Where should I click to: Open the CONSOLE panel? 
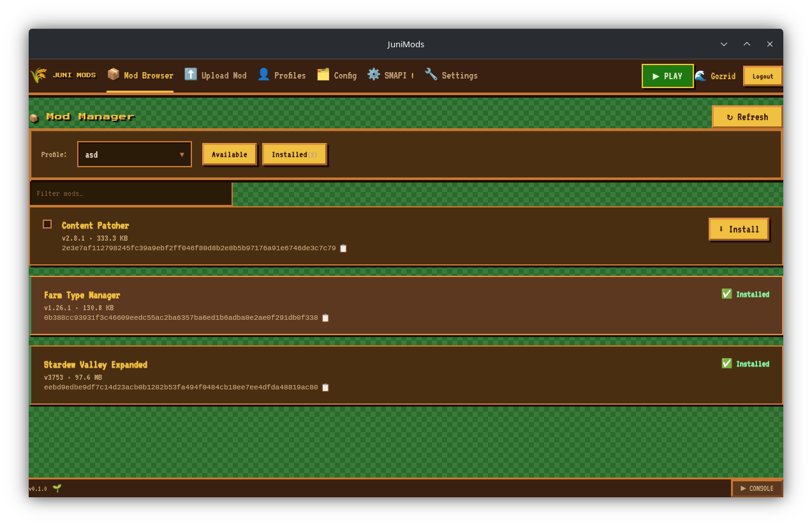[x=757, y=488]
